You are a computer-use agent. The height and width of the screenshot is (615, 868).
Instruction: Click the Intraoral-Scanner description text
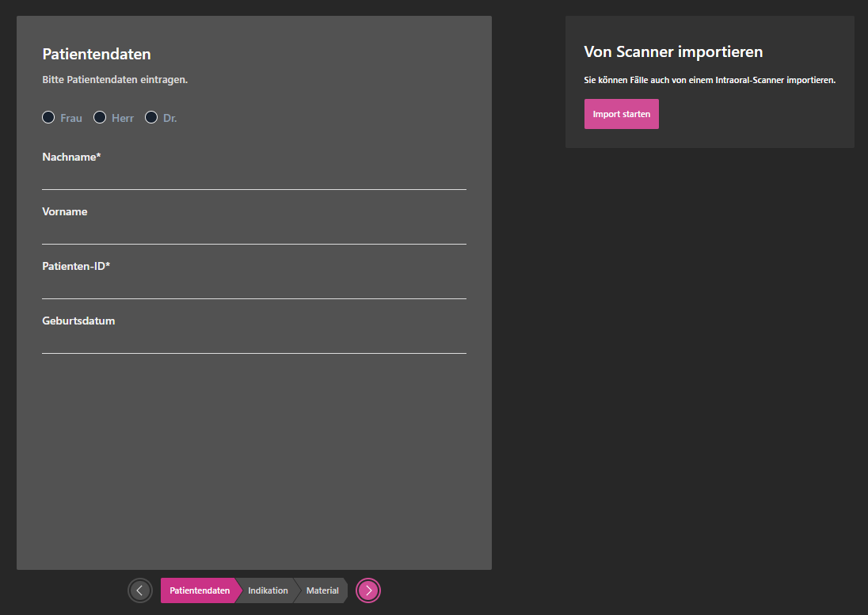[710, 80]
